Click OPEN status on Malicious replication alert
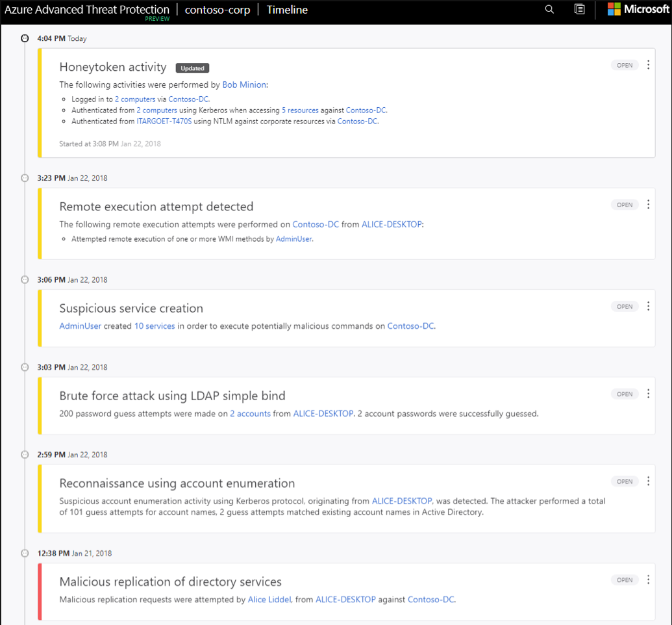The width and height of the screenshot is (672, 625). coord(625,580)
